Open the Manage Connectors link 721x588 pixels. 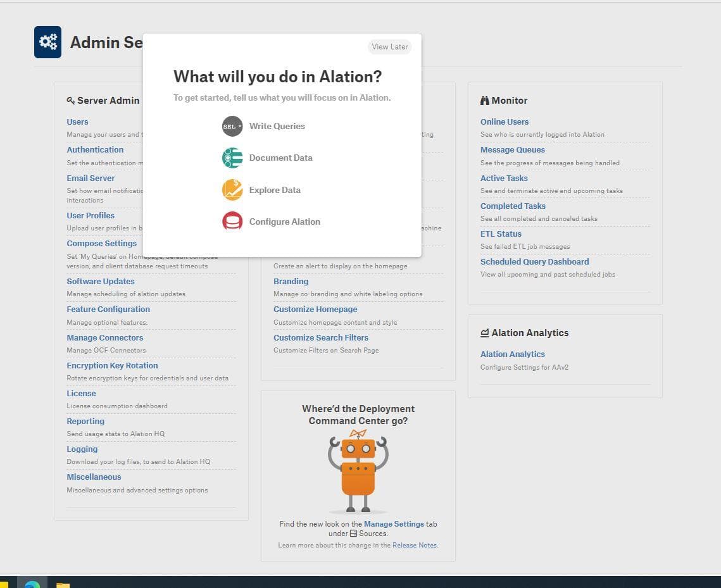(105, 337)
